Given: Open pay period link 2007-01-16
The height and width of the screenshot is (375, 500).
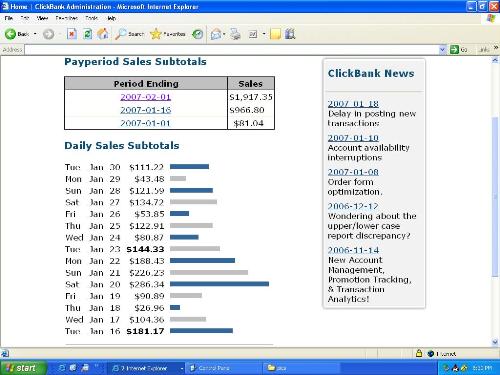Looking at the screenshot, I should 146,110.
